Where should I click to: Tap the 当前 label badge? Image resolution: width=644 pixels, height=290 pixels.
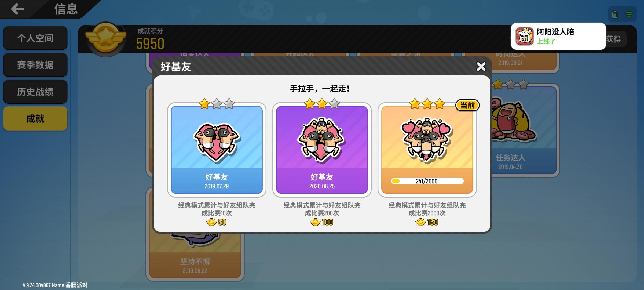(x=467, y=105)
